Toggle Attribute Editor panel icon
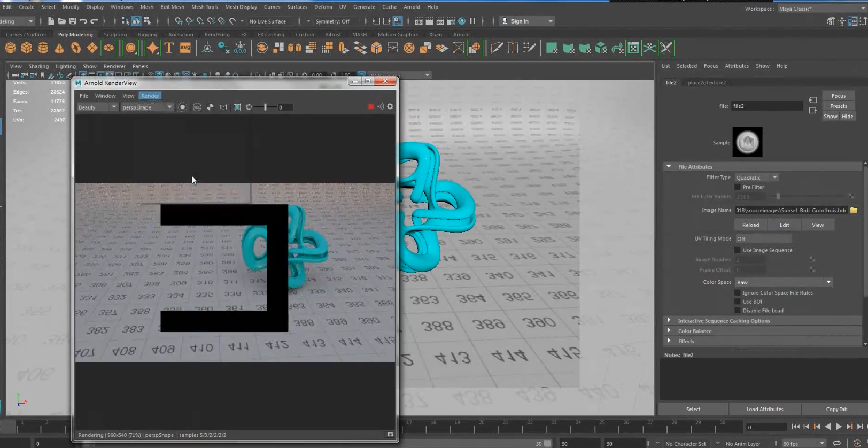Viewport: 868px width, 448px height. 852,21
